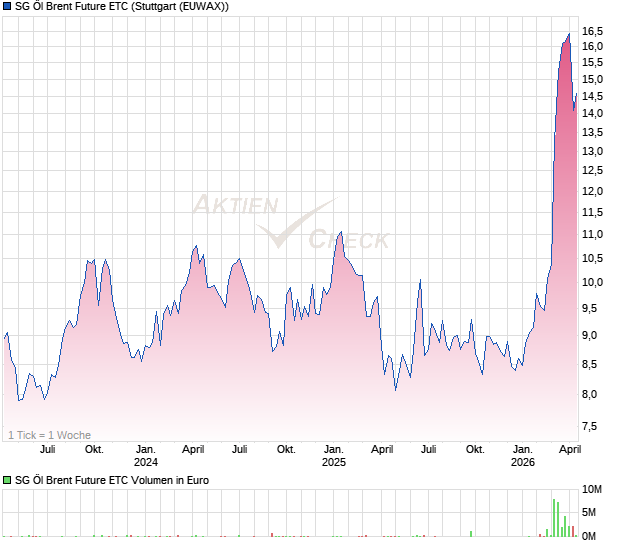Click the 8,0 price axis label
This screenshot has height=546, width=620.
pyautogui.click(x=590, y=395)
